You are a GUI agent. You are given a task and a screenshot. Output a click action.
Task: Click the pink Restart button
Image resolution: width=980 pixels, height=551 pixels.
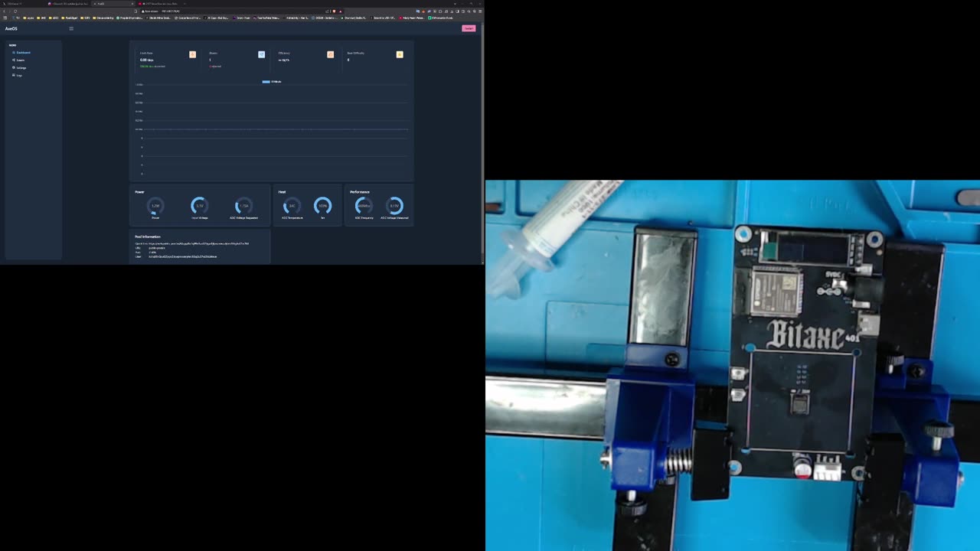469,28
